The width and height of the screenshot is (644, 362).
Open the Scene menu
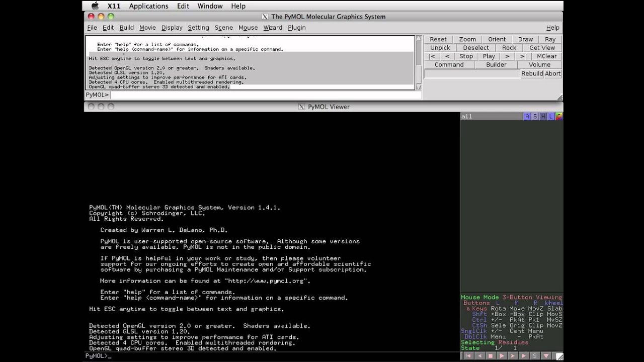pos(223,28)
